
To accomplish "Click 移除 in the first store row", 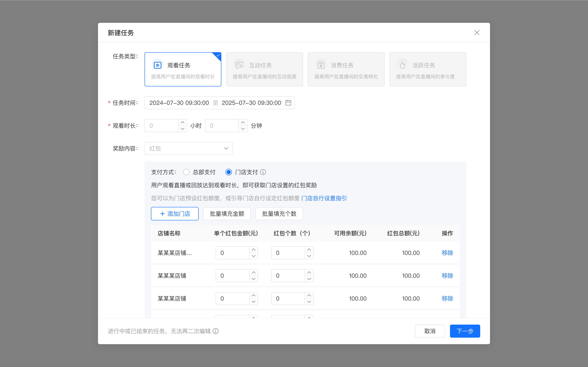I will (x=447, y=253).
